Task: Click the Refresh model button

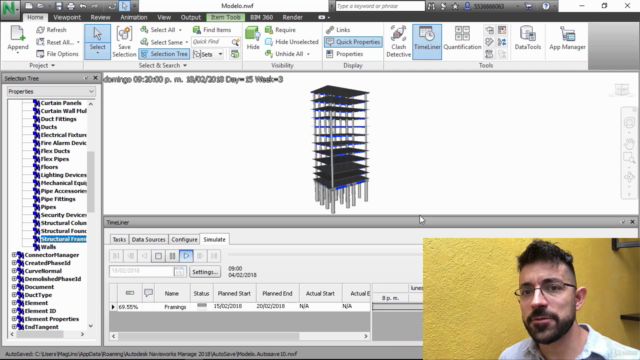Action: coord(51,30)
